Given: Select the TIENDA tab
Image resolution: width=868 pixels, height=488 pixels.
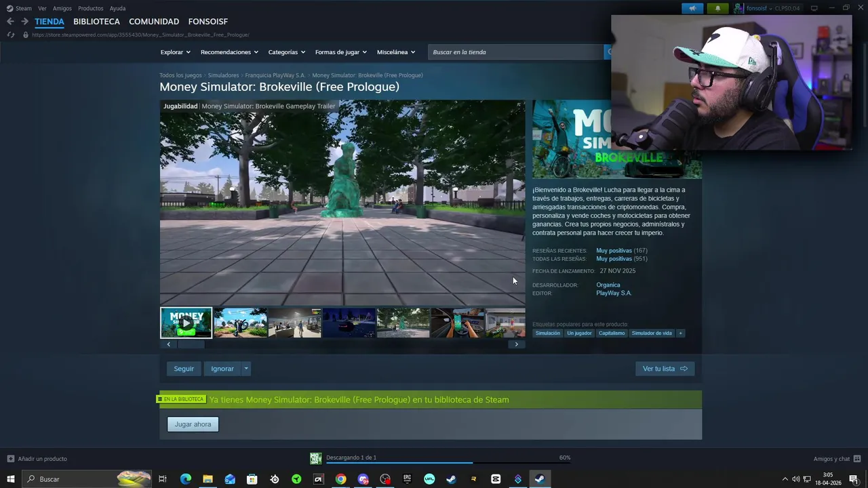Looking at the screenshot, I should pyautogui.click(x=50, y=22).
